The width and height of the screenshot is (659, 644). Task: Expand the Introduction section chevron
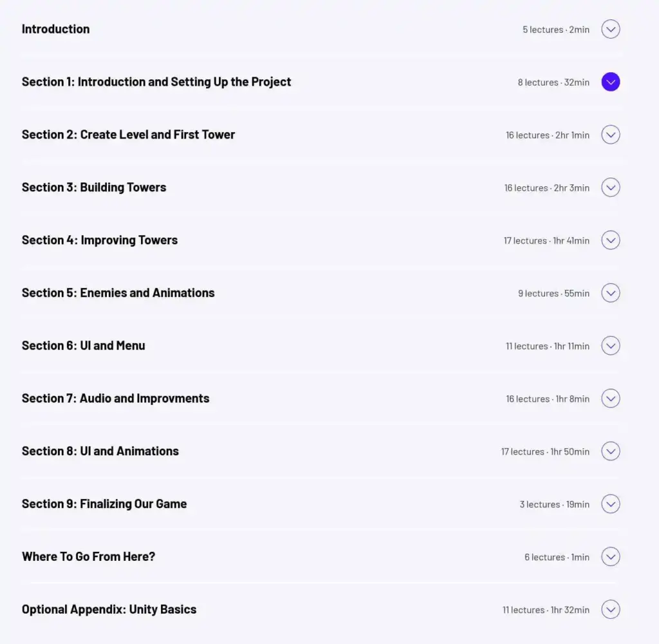(x=610, y=30)
